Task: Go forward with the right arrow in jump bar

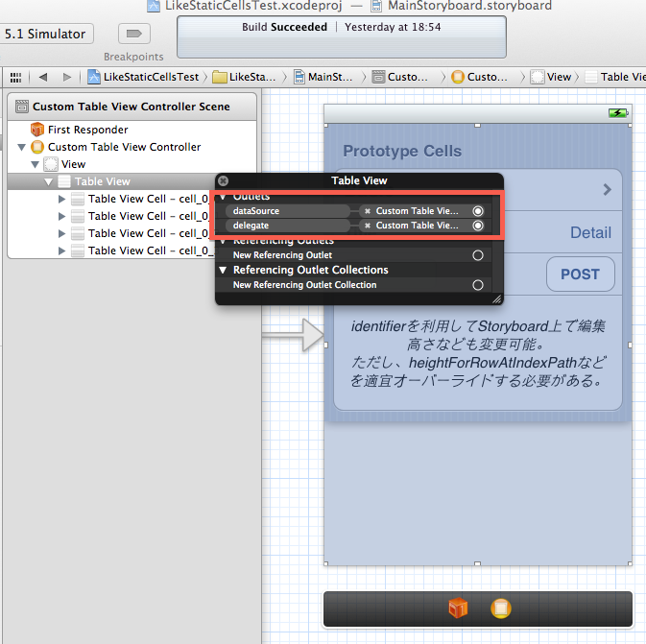Action: point(67,77)
